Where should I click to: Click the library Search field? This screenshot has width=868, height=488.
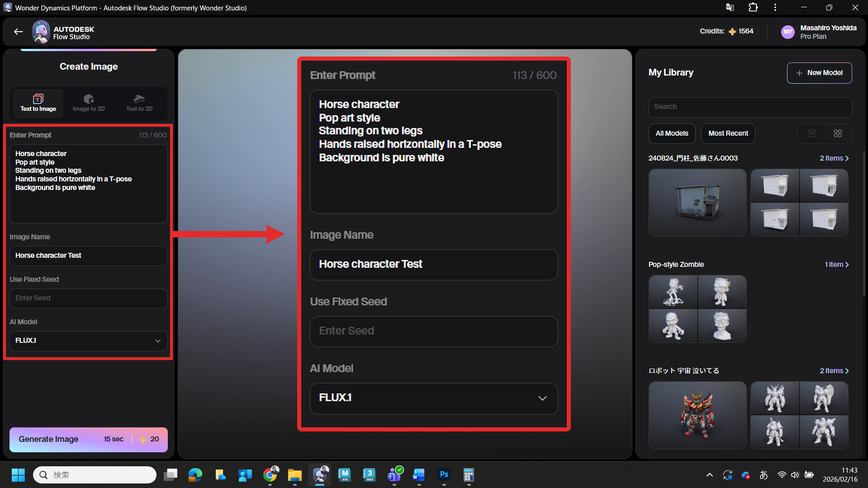pyautogui.click(x=749, y=107)
